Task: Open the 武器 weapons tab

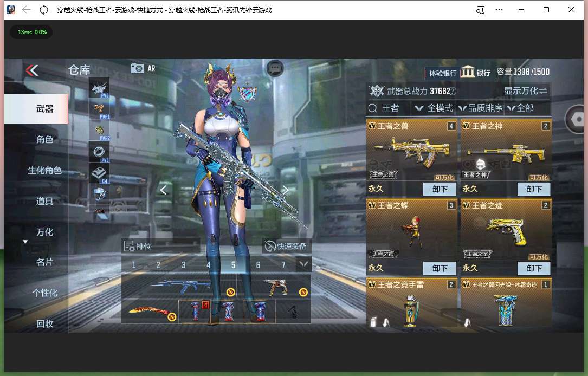Action: pyautogui.click(x=37, y=109)
